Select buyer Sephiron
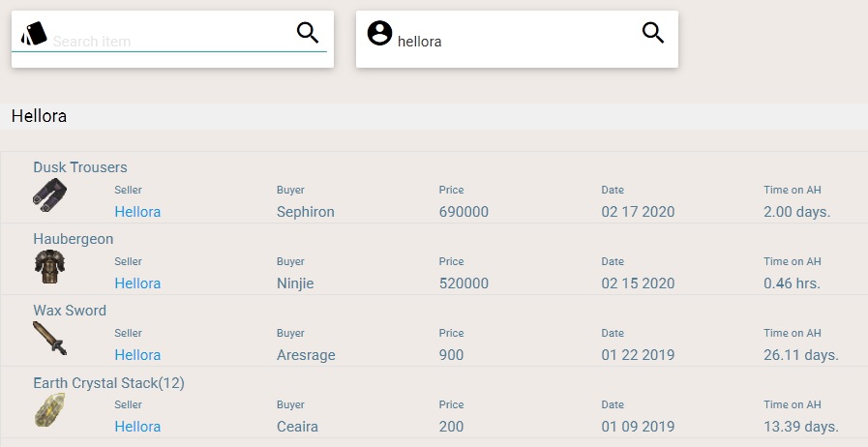868x447 pixels. click(x=305, y=212)
